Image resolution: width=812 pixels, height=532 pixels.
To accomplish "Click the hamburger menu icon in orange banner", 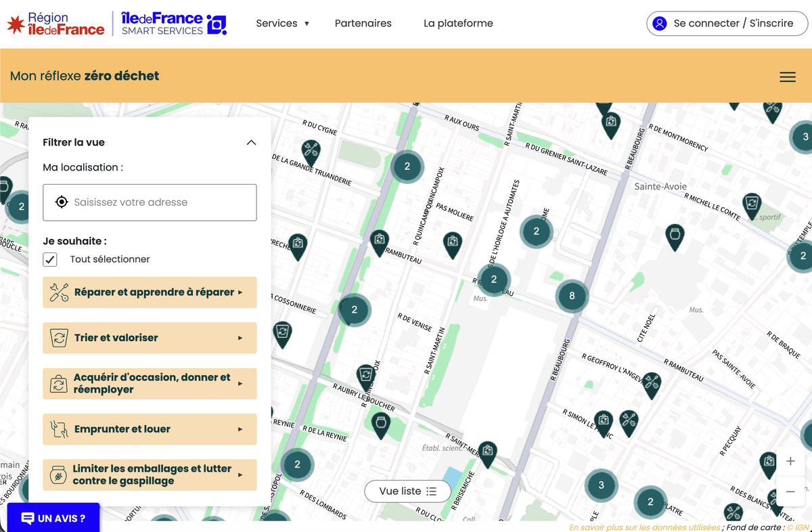I will pyautogui.click(x=787, y=77).
